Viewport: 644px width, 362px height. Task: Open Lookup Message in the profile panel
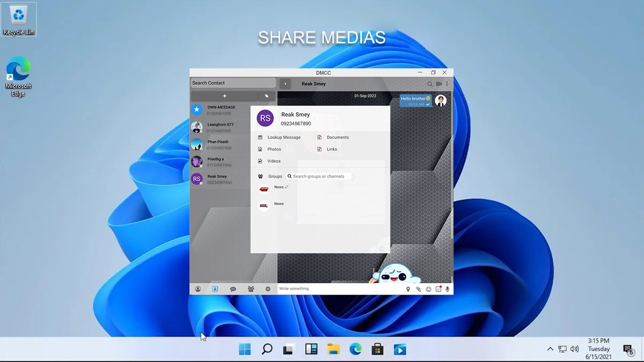tap(283, 137)
